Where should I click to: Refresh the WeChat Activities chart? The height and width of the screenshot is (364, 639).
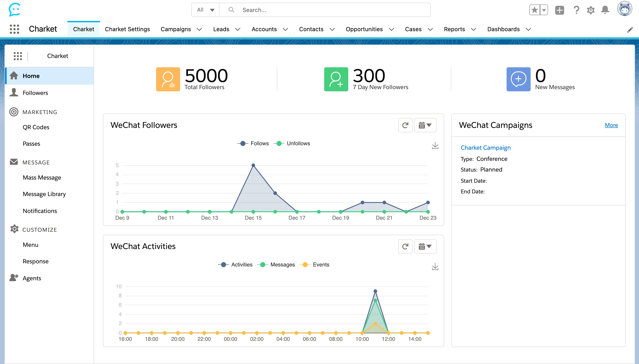[x=405, y=246]
